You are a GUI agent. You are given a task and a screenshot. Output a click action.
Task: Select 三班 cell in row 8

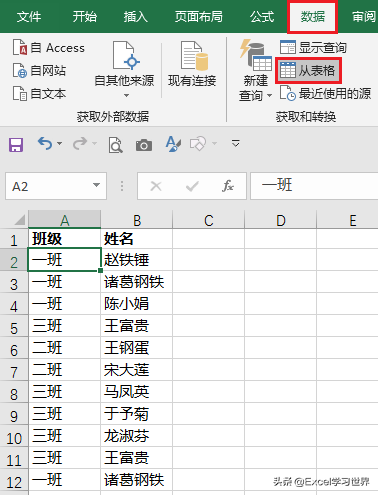point(65,392)
